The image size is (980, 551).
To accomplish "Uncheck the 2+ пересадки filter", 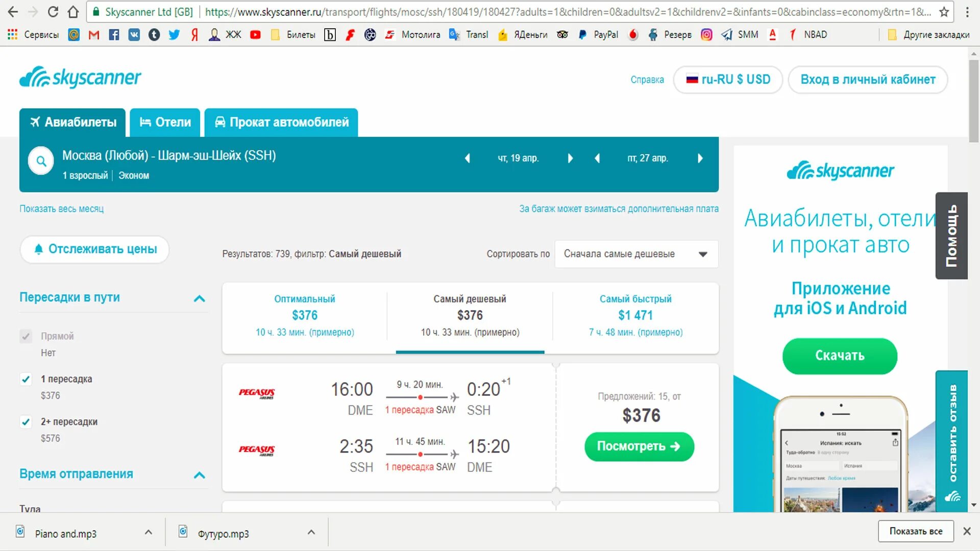I will click(x=26, y=422).
